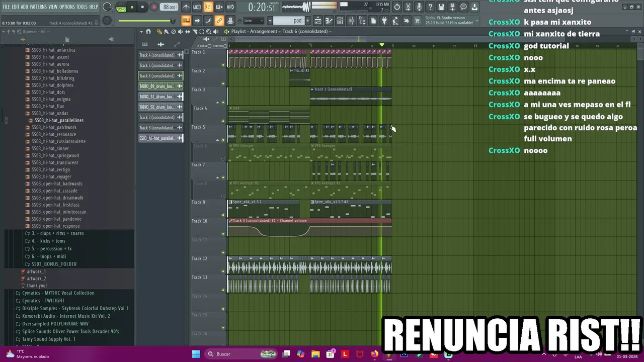Click the record button

point(154,7)
